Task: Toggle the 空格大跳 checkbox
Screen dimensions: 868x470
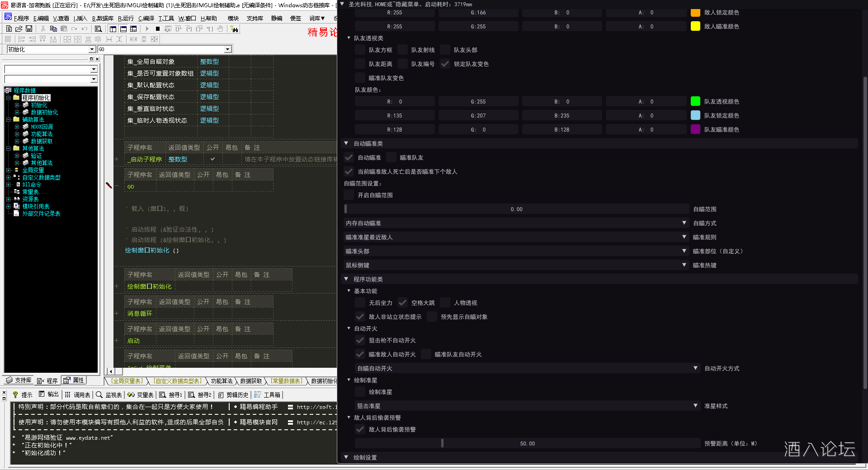Action: (x=402, y=303)
